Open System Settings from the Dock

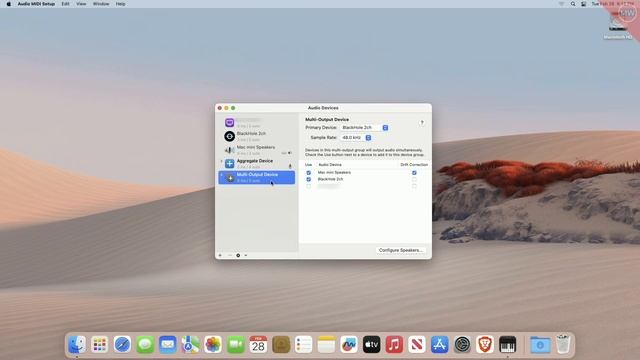click(x=462, y=344)
